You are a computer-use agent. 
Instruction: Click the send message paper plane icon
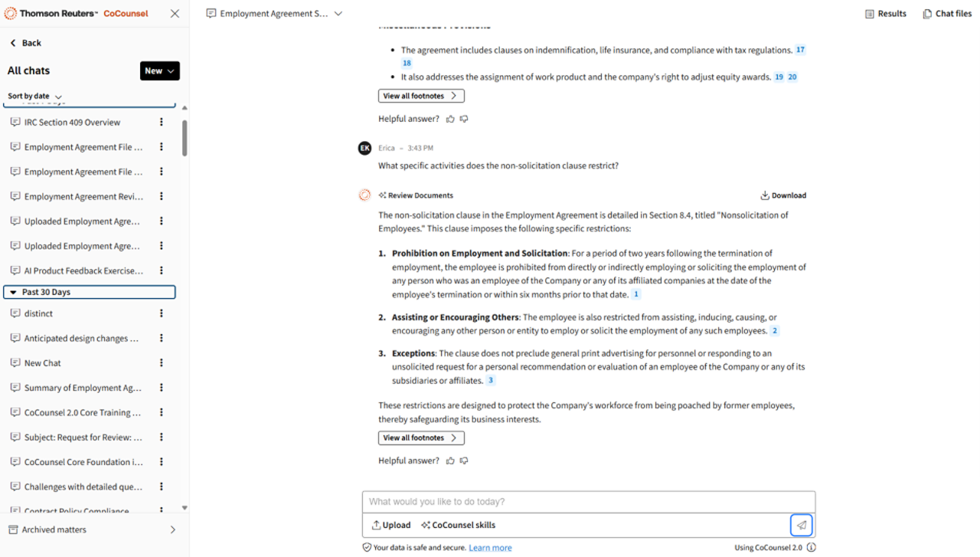click(801, 525)
